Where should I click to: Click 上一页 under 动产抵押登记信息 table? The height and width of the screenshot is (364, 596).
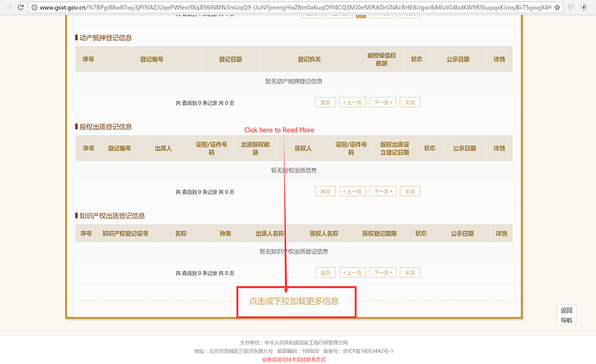353,102
